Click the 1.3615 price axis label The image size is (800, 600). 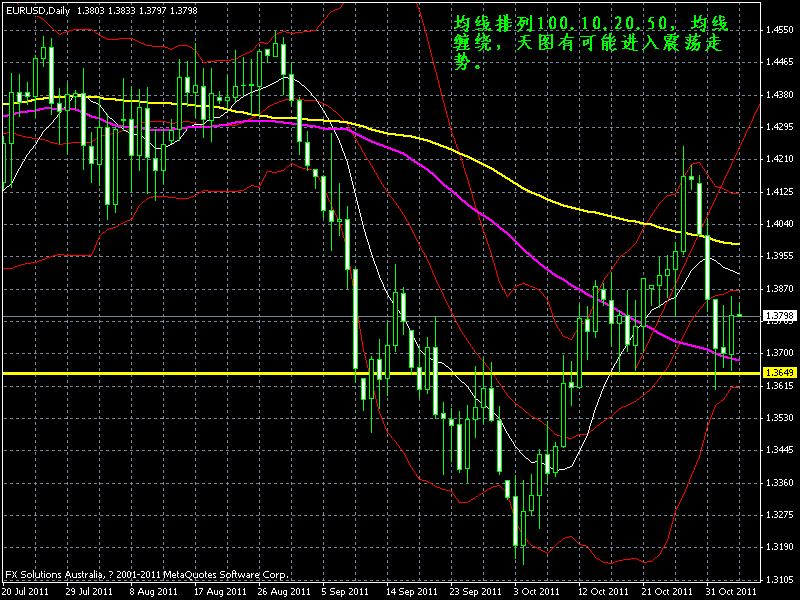pyautogui.click(x=780, y=385)
